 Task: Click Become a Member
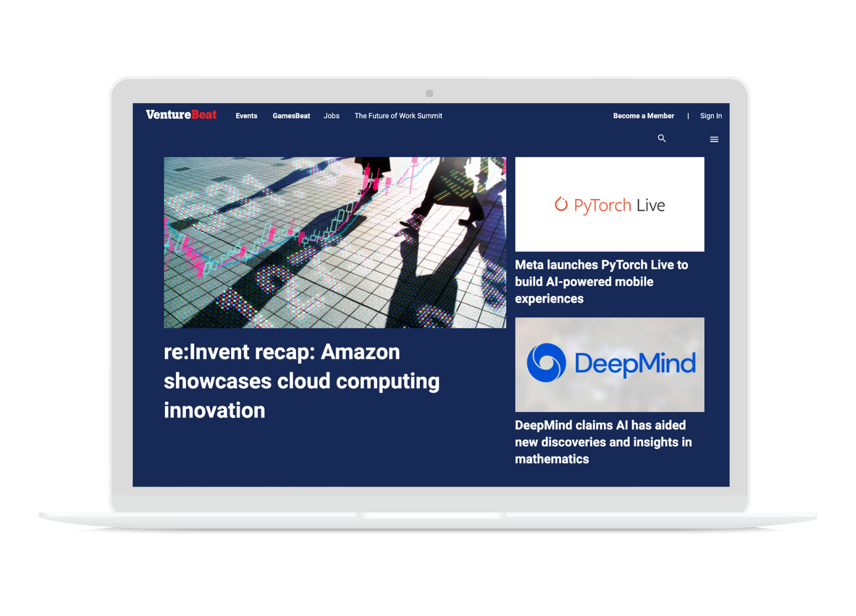pyautogui.click(x=644, y=116)
